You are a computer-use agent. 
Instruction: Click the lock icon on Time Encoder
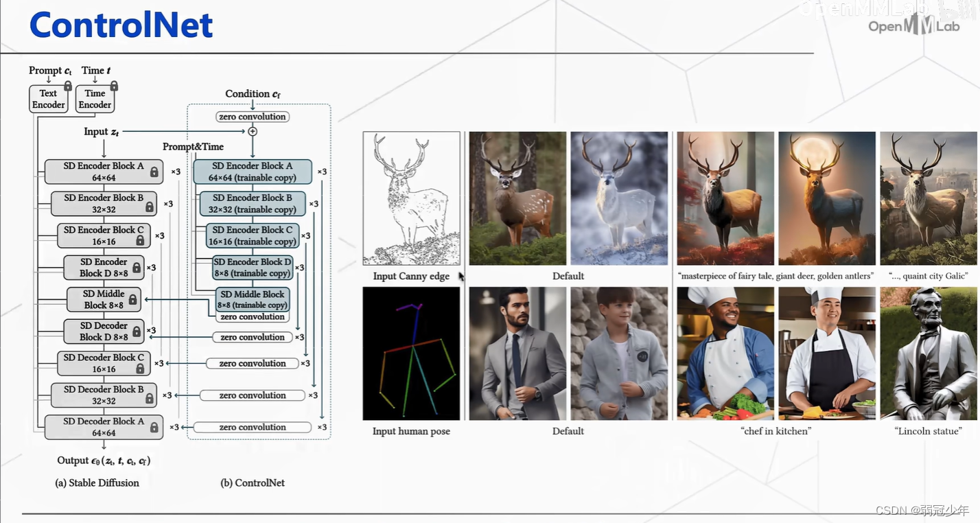click(114, 86)
